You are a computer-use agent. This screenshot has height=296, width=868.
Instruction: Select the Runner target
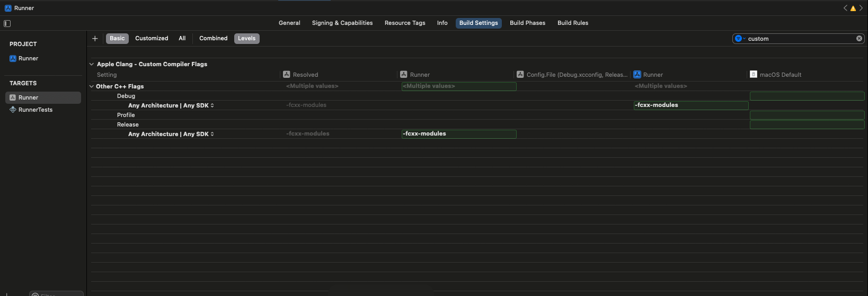click(43, 97)
